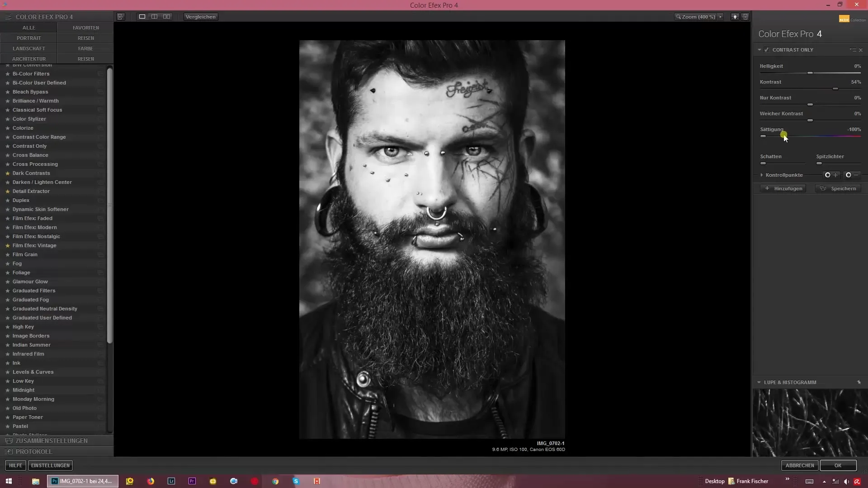
Task: Switch to single image view
Action: pyautogui.click(x=142, y=17)
